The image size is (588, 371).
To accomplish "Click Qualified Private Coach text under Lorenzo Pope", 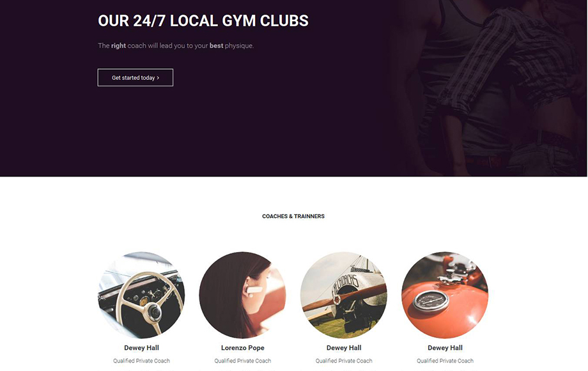I will click(243, 361).
